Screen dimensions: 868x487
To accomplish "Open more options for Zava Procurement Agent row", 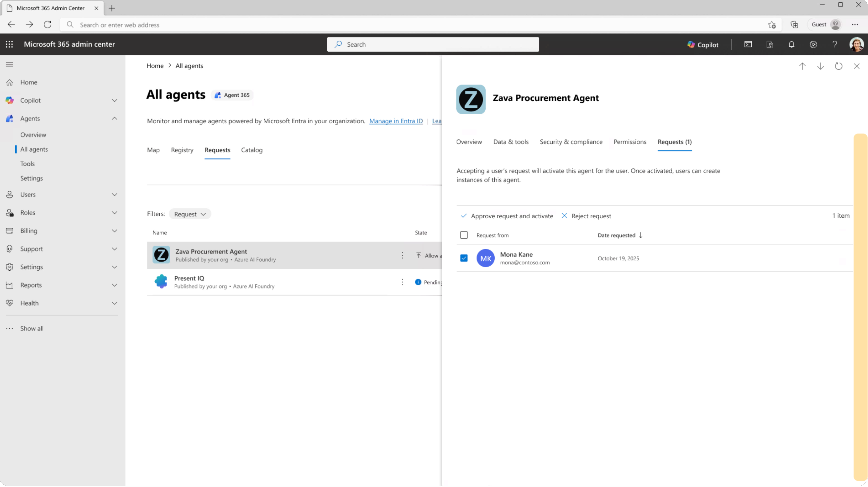I will 402,255.
